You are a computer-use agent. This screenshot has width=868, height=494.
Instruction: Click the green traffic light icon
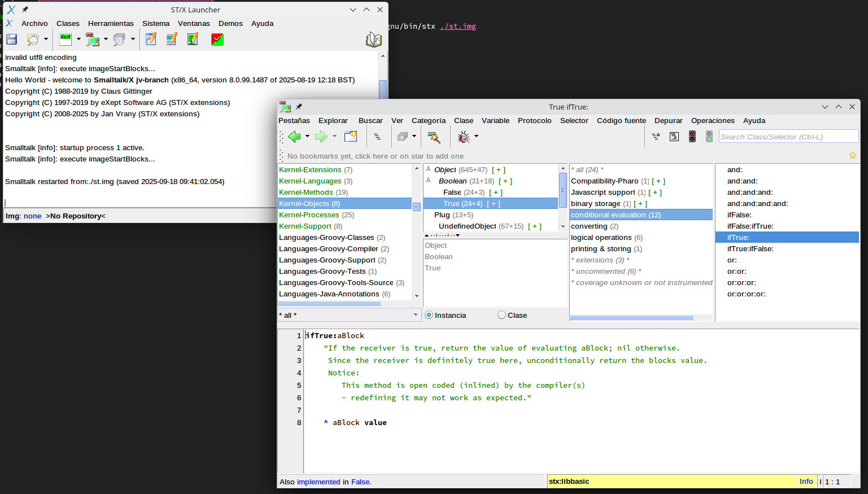coord(709,137)
